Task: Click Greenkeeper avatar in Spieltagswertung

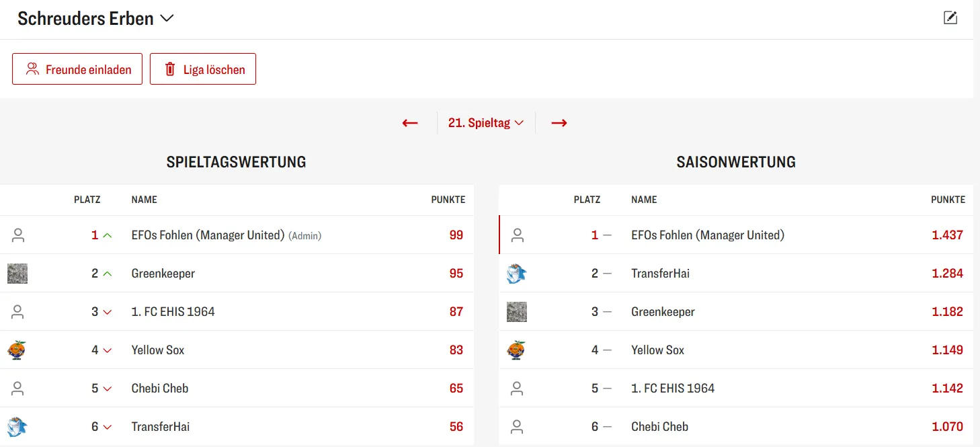Action: (17, 274)
